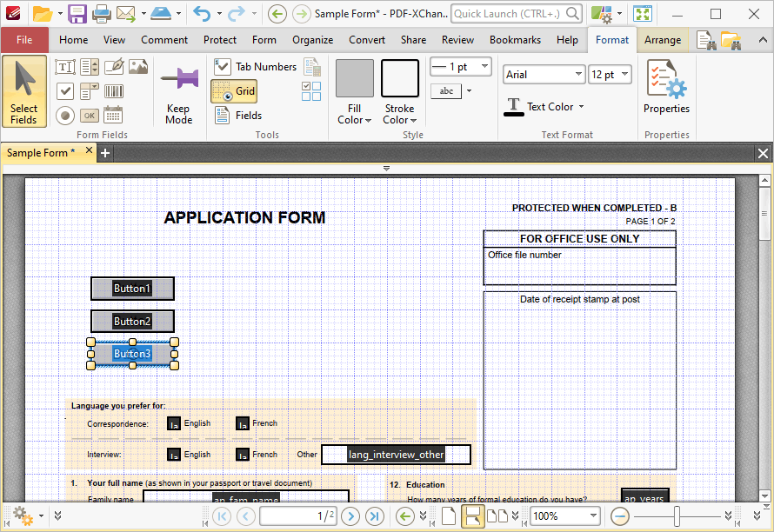Select the Image field tool icon
This screenshot has width=774, height=532.
[138, 67]
